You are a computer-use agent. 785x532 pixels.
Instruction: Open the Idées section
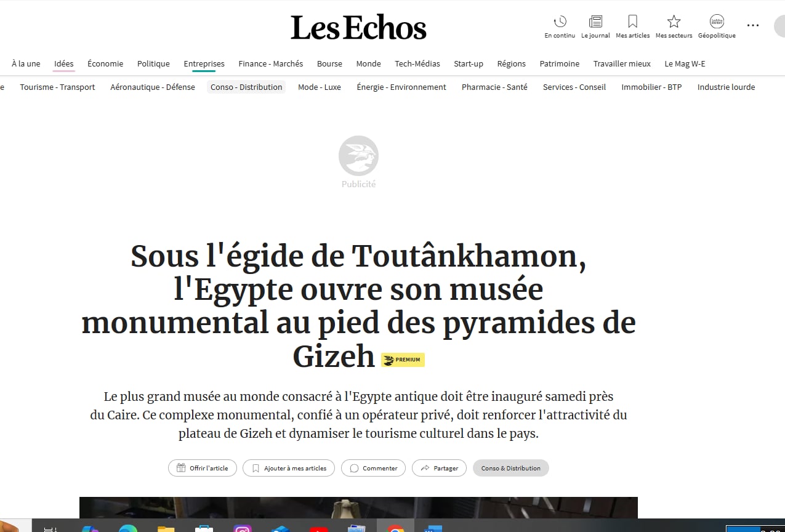point(64,63)
